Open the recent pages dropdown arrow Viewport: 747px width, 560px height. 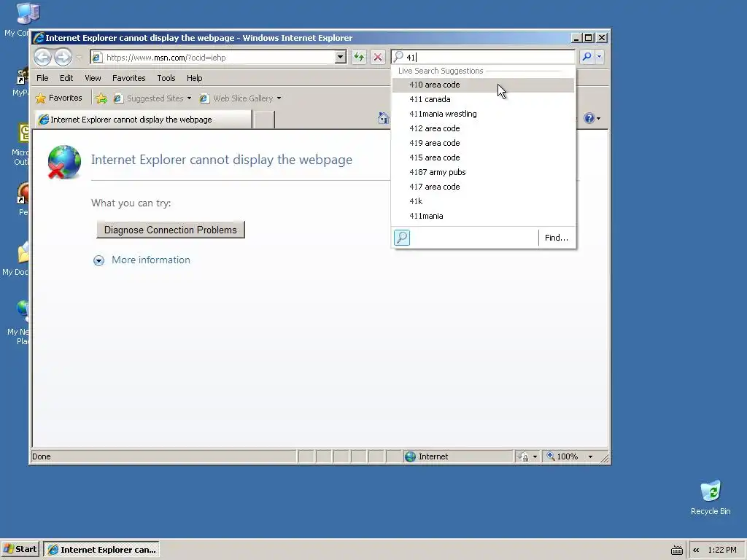pos(79,58)
